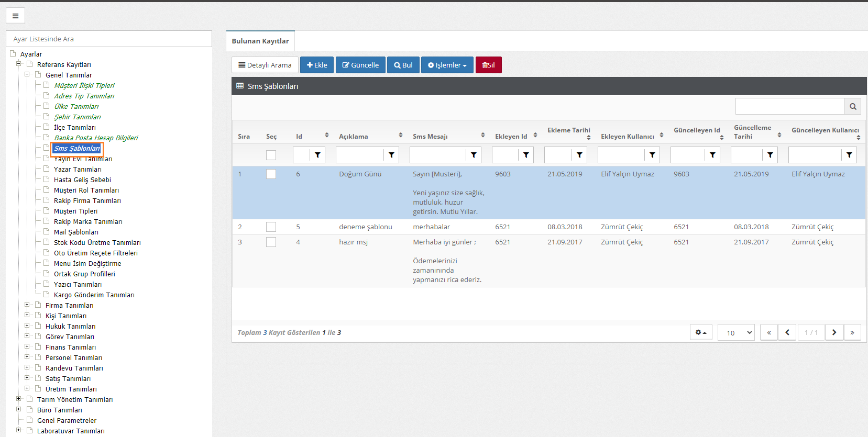Open the page size dropdown showing 10
868x437 pixels.
pos(736,332)
